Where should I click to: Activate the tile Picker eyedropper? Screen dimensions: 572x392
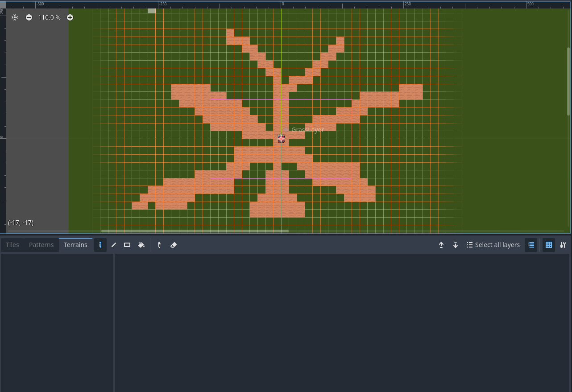(x=159, y=245)
